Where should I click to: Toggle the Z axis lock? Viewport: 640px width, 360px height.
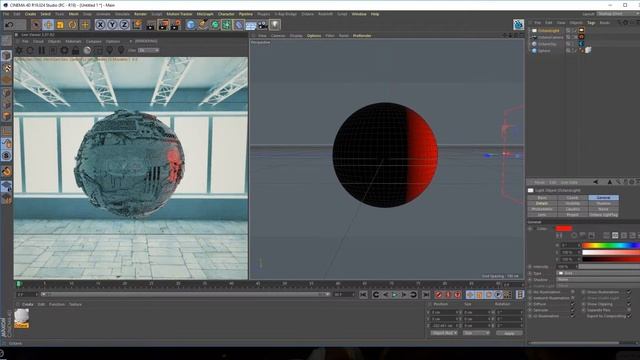click(x=124, y=25)
